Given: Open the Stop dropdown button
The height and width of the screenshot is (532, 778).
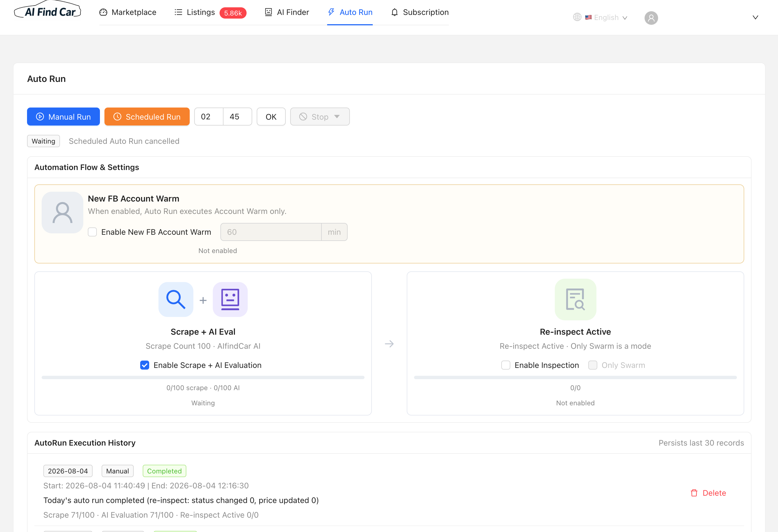Looking at the screenshot, I should coord(320,117).
